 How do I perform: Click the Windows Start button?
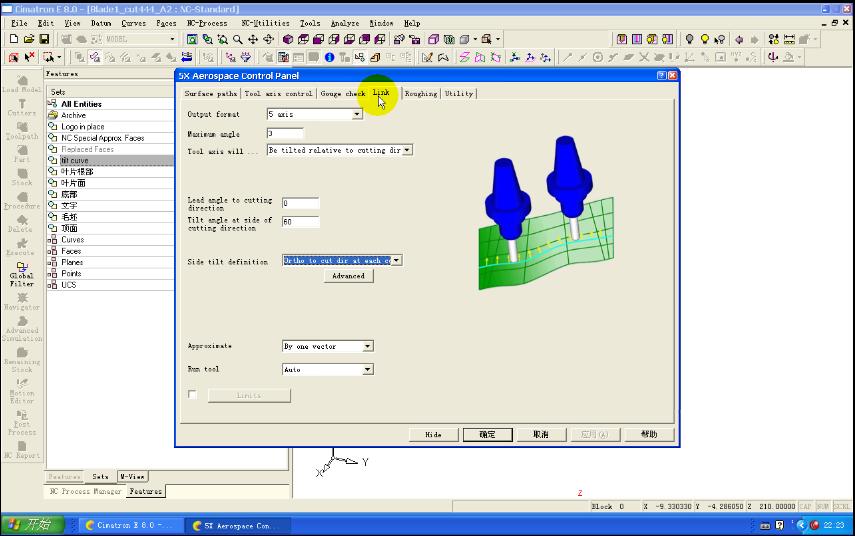[x=33, y=525]
